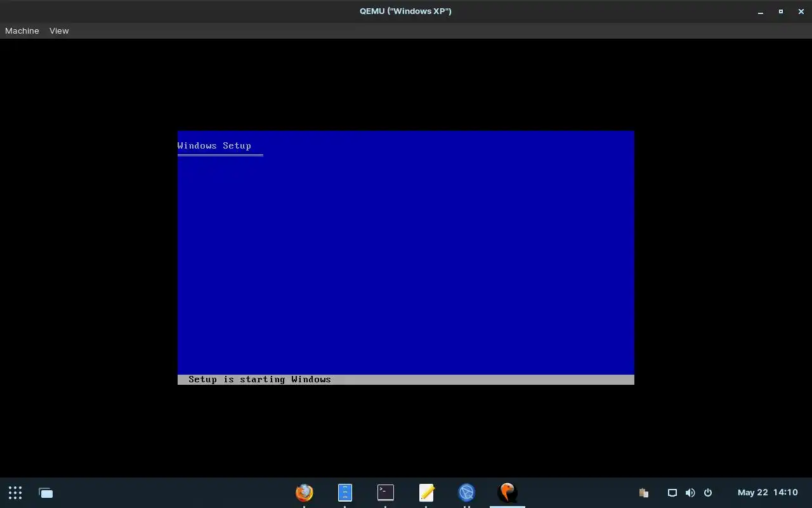Screen dimensions: 812x508
Task: Open the applications grid launcher
Action: tap(15, 492)
